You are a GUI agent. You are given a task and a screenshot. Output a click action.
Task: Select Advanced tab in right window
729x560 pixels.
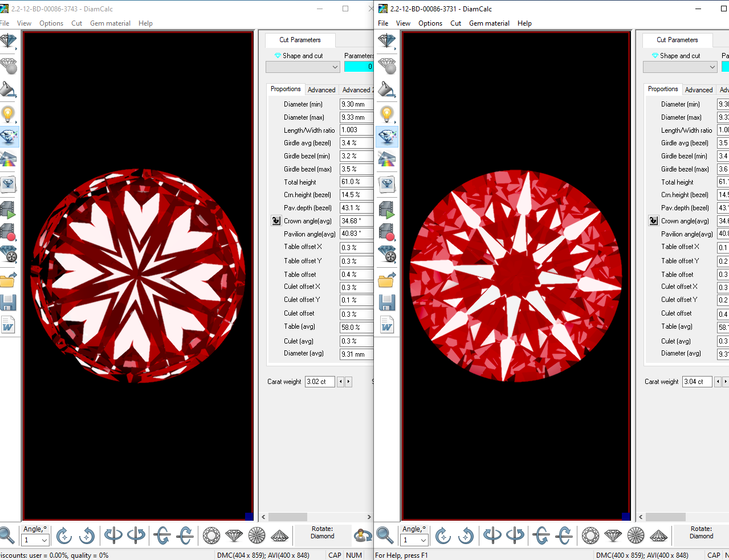(x=699, y=90)
